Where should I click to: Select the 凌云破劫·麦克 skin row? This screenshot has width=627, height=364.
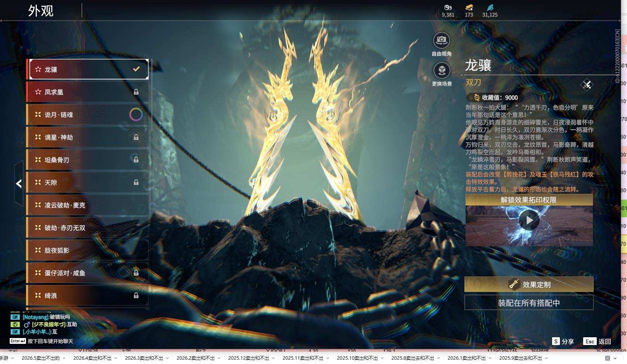point(88,205)
